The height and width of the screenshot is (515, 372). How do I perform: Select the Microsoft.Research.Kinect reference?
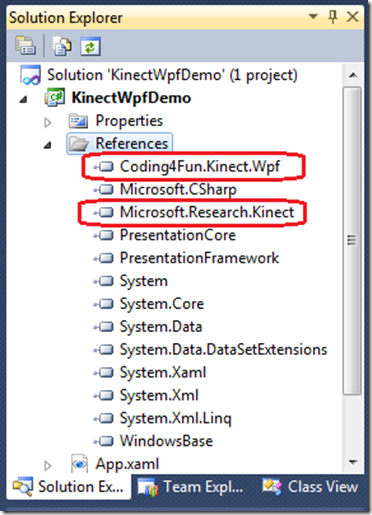coord(207,212)
